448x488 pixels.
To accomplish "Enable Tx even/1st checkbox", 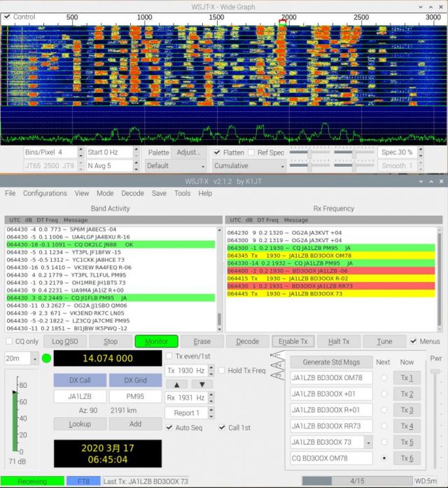I will click(x=169, y=356).
